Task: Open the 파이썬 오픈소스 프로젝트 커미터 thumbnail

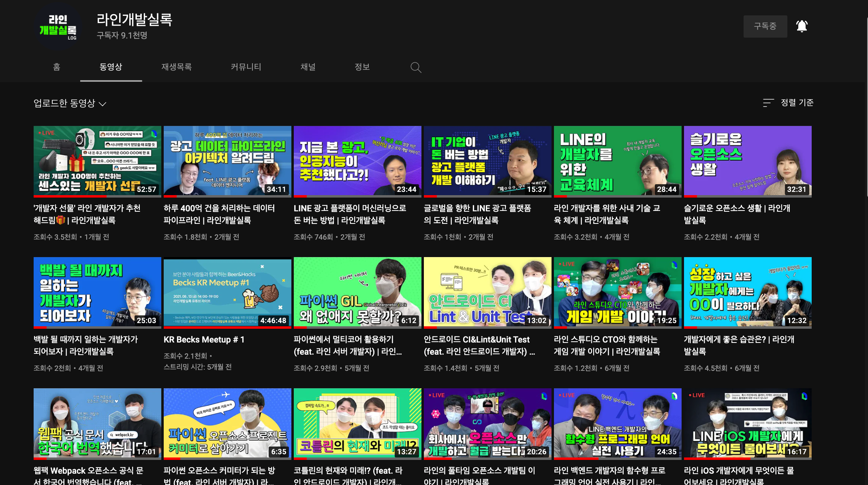Action: 227,423
